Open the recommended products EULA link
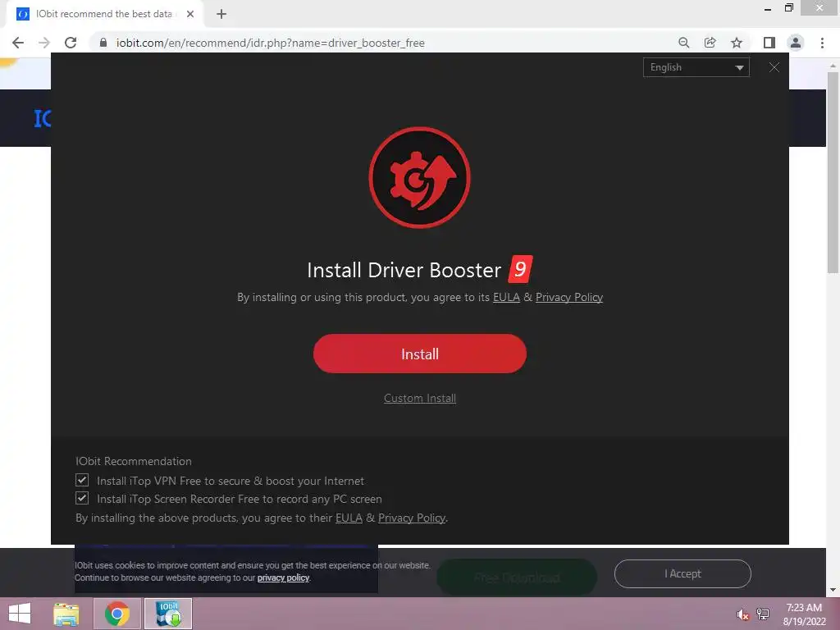 point(349,518)
